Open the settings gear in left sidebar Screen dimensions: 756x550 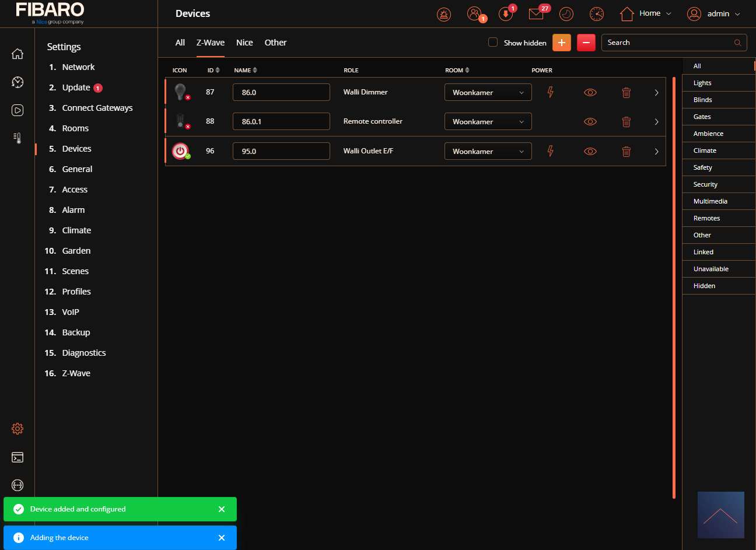pyautogui.click(x=17, y=429)
